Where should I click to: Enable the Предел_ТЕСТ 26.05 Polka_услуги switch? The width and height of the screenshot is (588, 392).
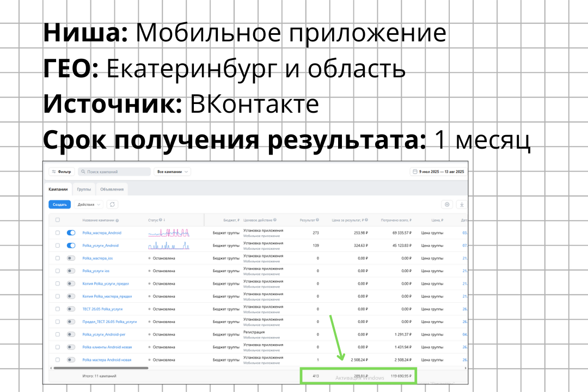click(x=71, y=322)
